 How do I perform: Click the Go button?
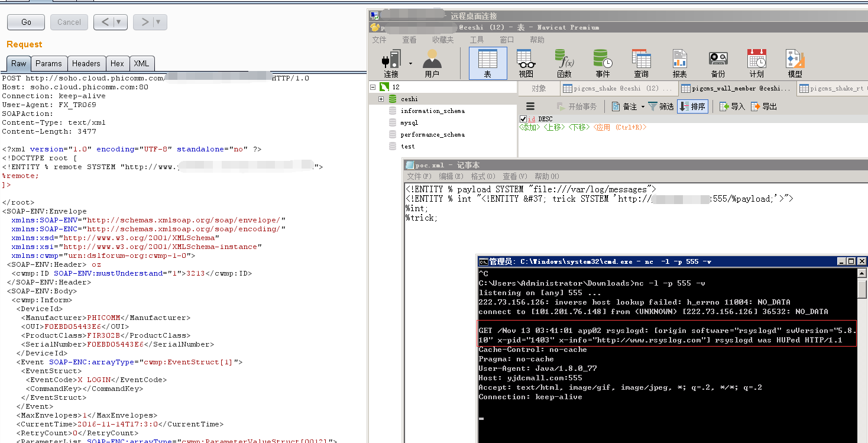[26, 22]
